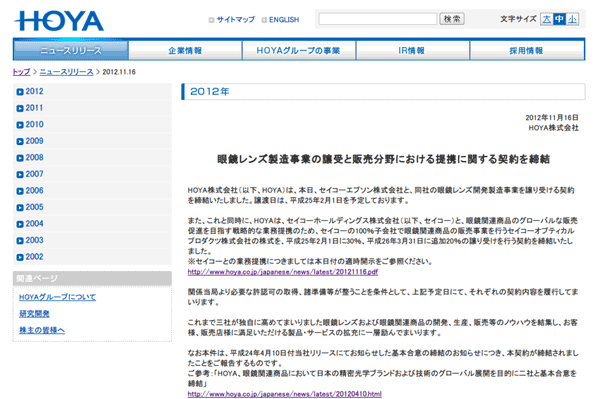Click the 検索 search button
The width and height of the screenshot is (600, 399).
452,19
